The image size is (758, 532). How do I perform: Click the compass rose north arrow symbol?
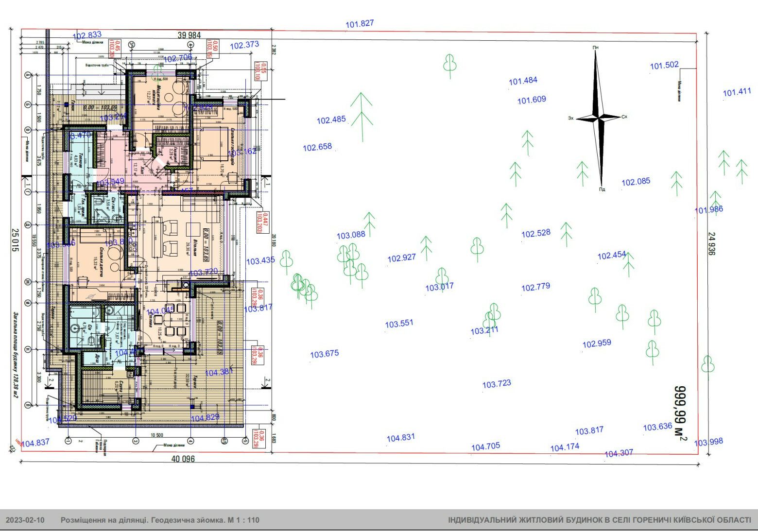click(599, 118)
